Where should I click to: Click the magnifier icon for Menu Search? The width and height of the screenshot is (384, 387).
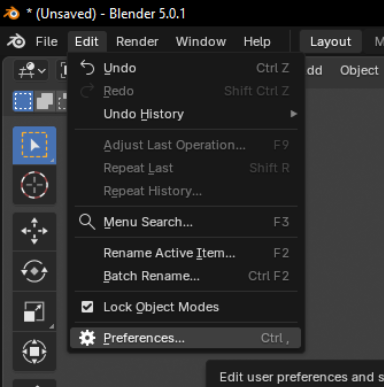point(87,222)
